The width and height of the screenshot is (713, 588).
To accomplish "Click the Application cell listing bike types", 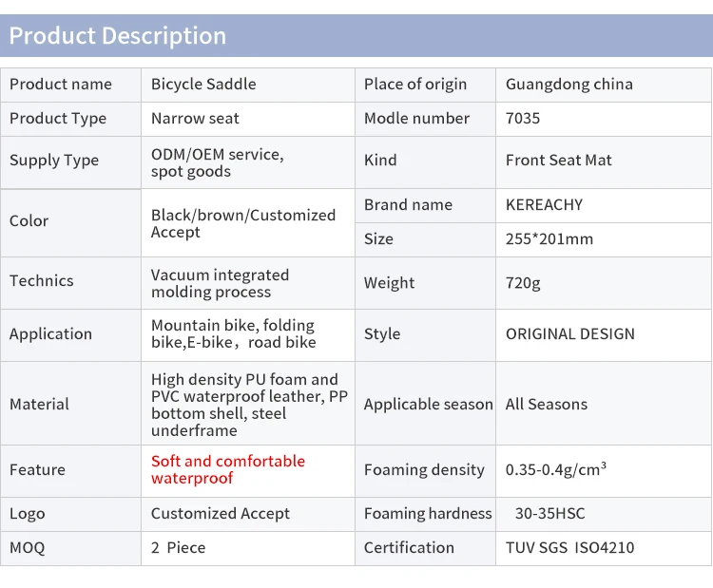I will pos(233,333).
